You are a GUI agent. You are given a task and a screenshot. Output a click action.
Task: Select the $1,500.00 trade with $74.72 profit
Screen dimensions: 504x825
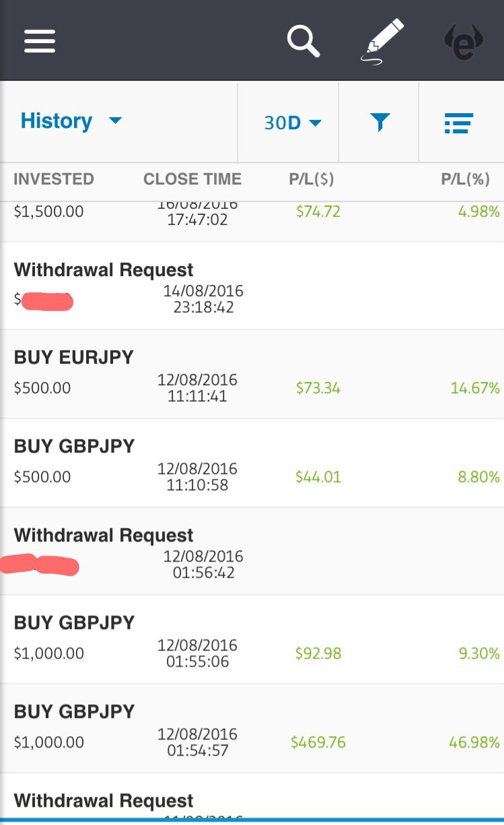(x=252, y=222)
